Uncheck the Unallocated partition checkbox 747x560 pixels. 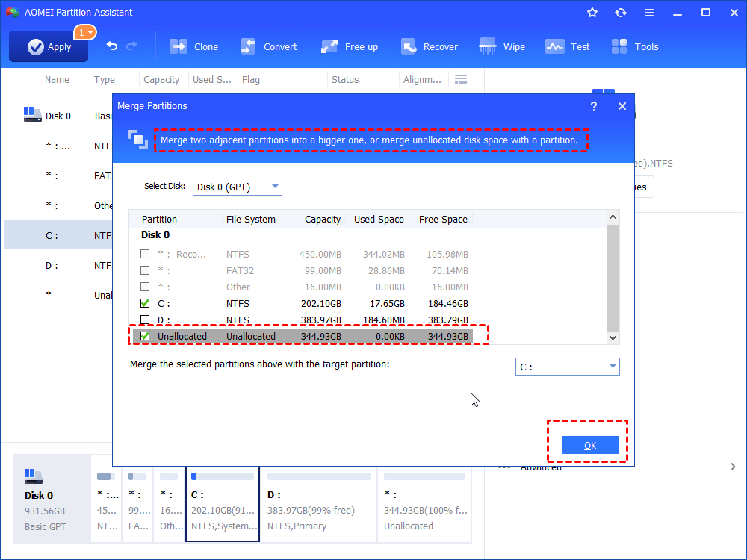[x=145, y=336]
